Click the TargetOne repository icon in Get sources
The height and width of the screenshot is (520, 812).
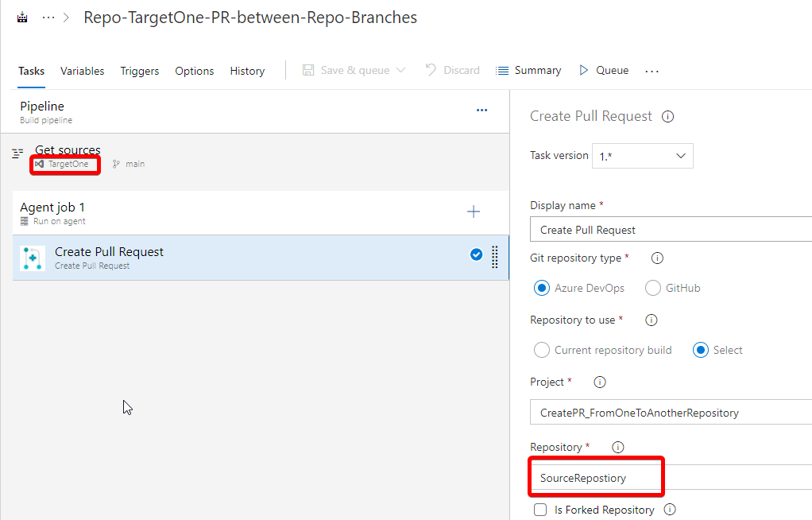pyautogui.click(x=40, y=165)
